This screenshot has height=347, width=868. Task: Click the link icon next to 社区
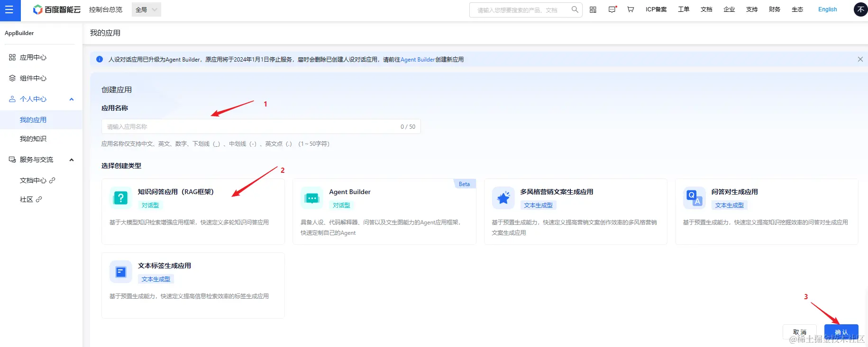coord(39,199)
